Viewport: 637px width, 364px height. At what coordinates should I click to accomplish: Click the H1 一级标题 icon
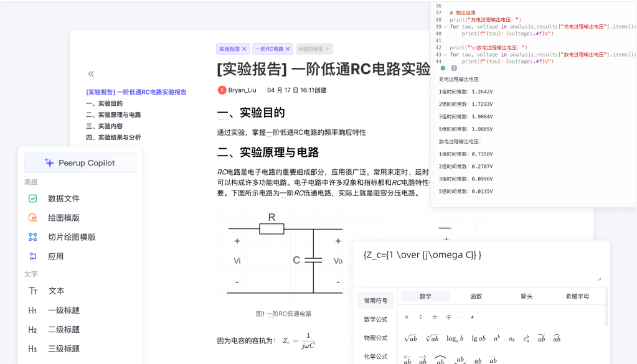point(32,310)
